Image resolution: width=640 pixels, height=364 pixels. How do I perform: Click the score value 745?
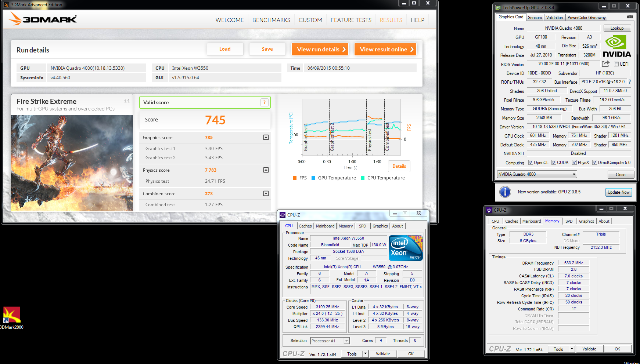[215, 120]
